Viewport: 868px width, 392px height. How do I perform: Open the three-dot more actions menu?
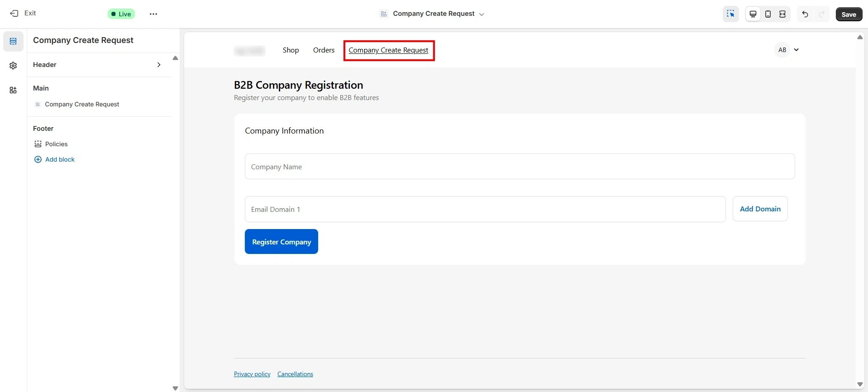click(153, 14)
